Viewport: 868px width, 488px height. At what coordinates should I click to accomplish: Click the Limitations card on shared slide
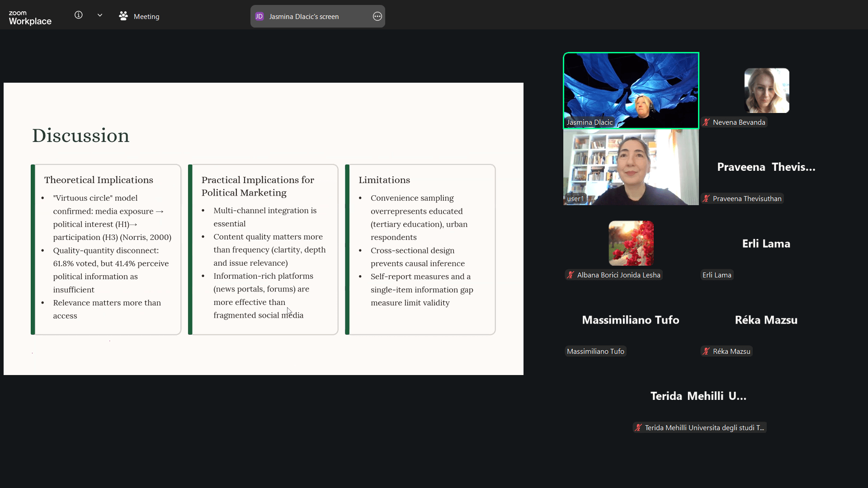click(x=420, y=249)
